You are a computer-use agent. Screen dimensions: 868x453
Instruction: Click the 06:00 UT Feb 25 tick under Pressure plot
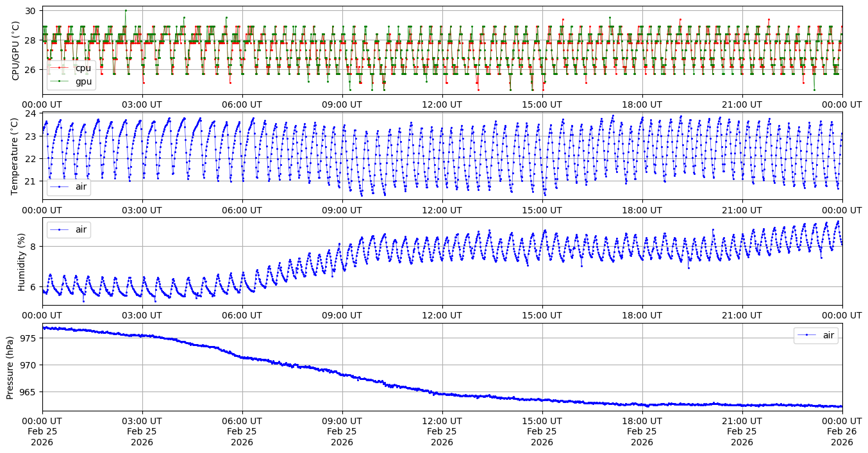[242, 431]
